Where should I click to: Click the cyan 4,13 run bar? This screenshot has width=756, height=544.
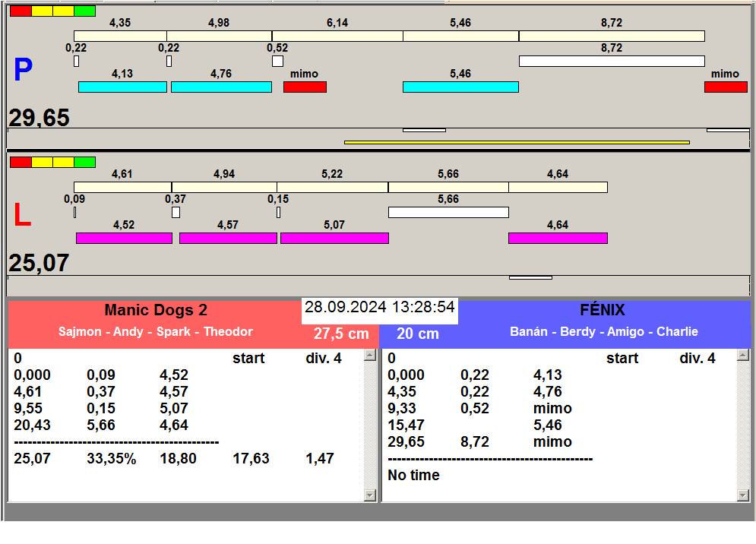(x=122, y=87)
